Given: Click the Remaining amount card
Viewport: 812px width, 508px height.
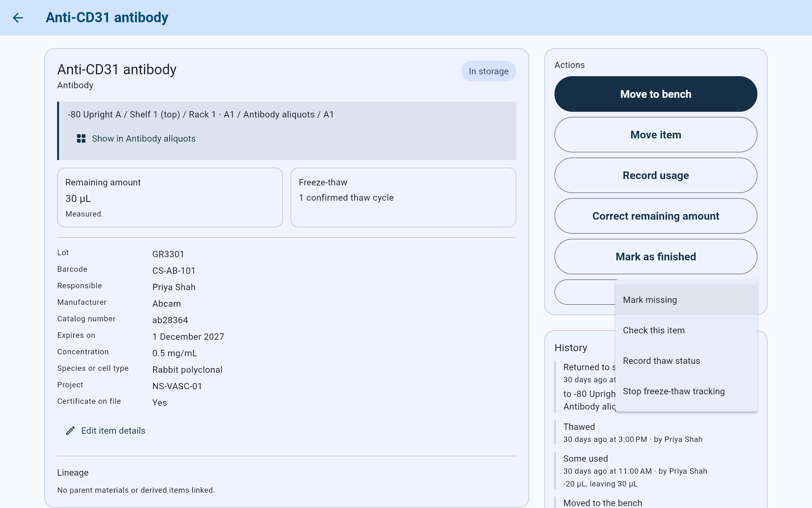Looking at the screenshot, I should [170, 197].
